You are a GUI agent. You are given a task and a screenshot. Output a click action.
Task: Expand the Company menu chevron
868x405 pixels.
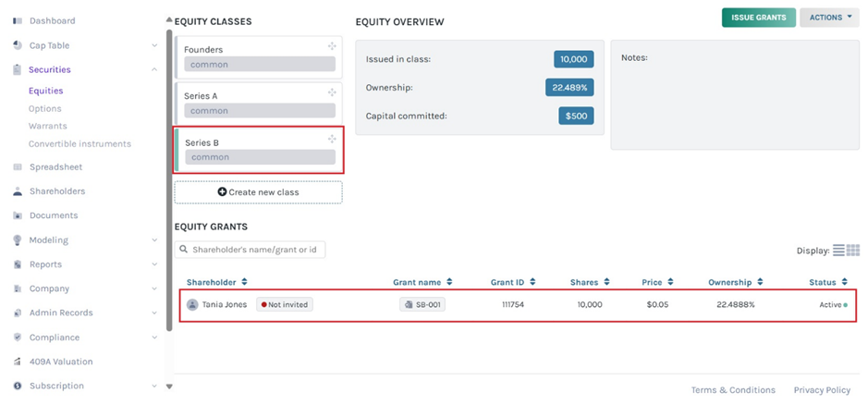[154, 288]
